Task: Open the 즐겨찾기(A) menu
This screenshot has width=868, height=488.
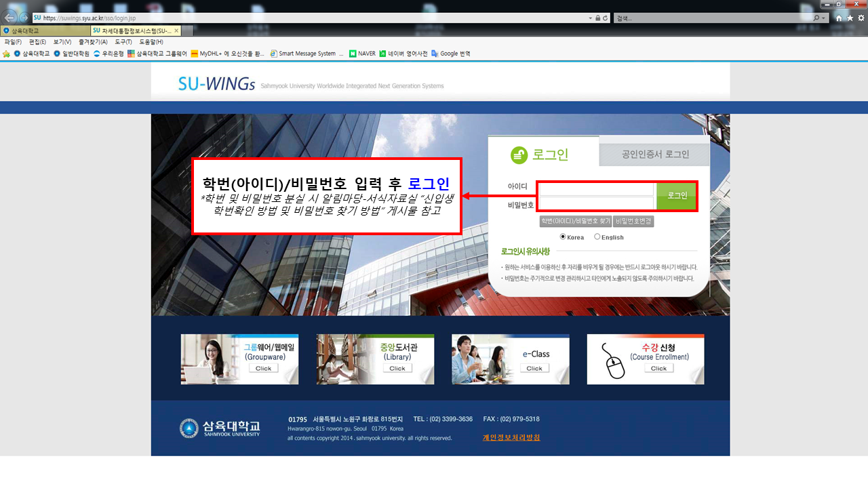Action: click(x=93, y=42)
